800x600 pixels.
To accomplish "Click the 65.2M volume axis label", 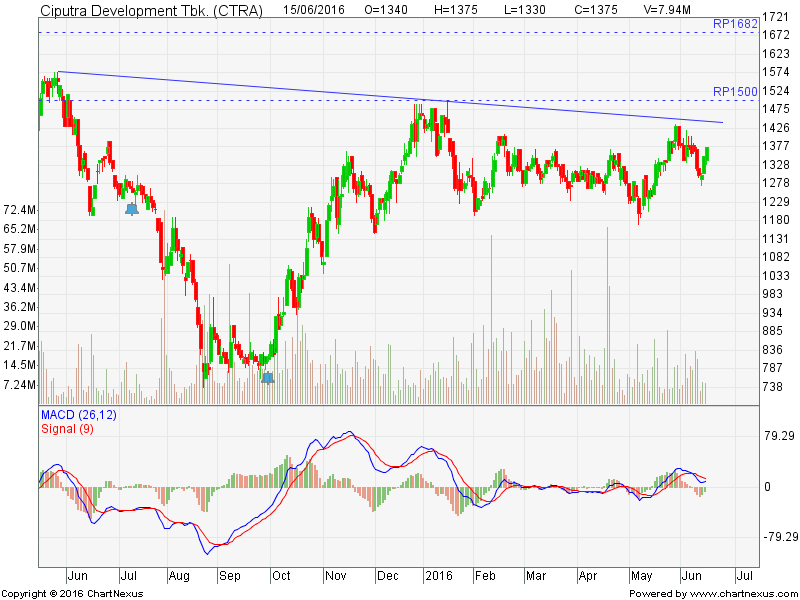I will [19, 229].
